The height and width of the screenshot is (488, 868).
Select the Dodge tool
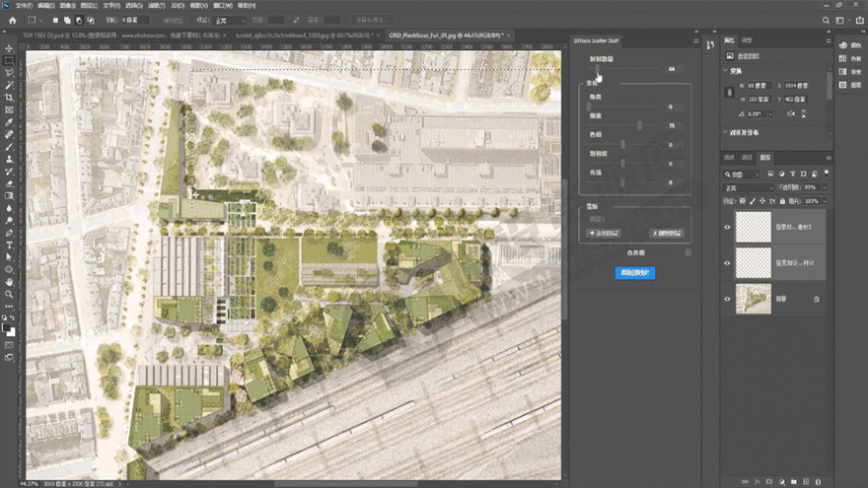[x=9, y=220]
